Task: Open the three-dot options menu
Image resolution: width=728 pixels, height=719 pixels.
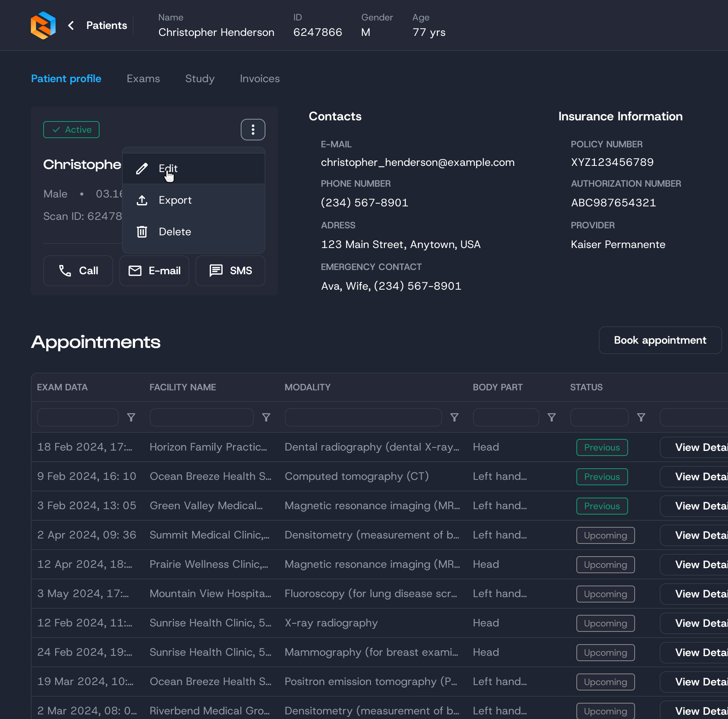Action: pos(253,130)
